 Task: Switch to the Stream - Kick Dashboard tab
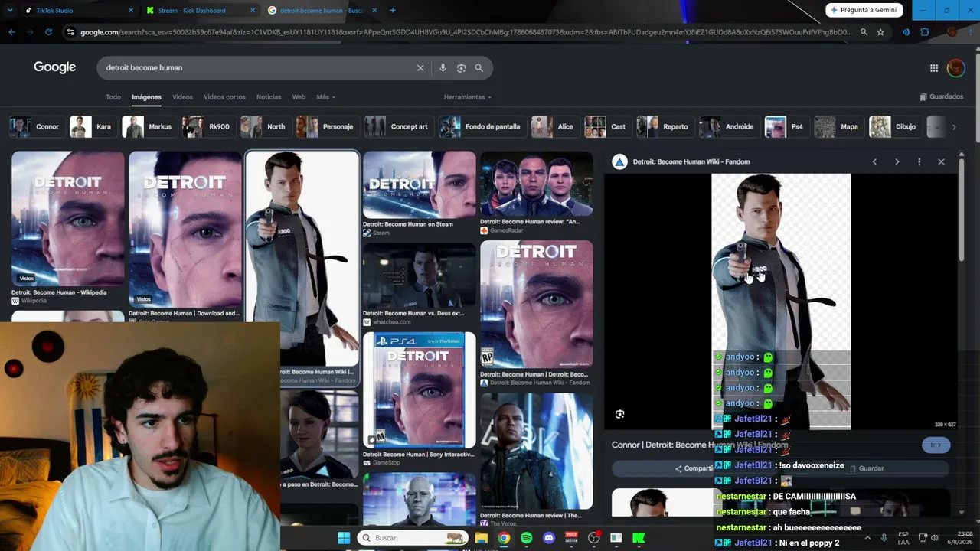(201, 10)
